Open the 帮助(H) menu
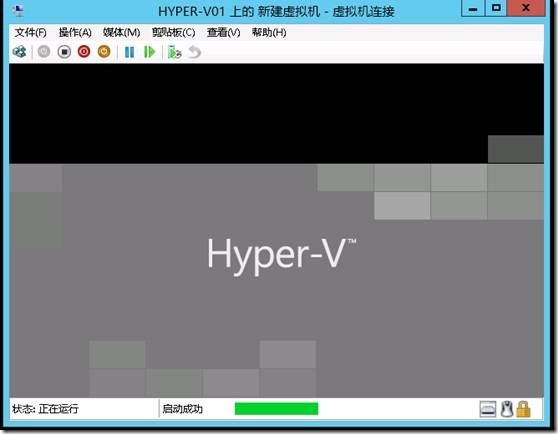Viewport: 558px width, 434px height. coord(269,33)
